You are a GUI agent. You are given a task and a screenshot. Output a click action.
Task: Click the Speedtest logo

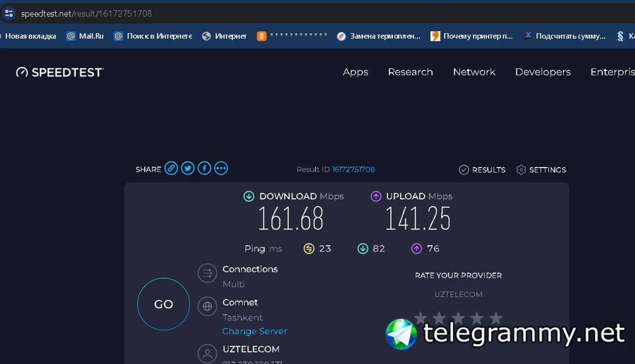click(x=60, y=72)
